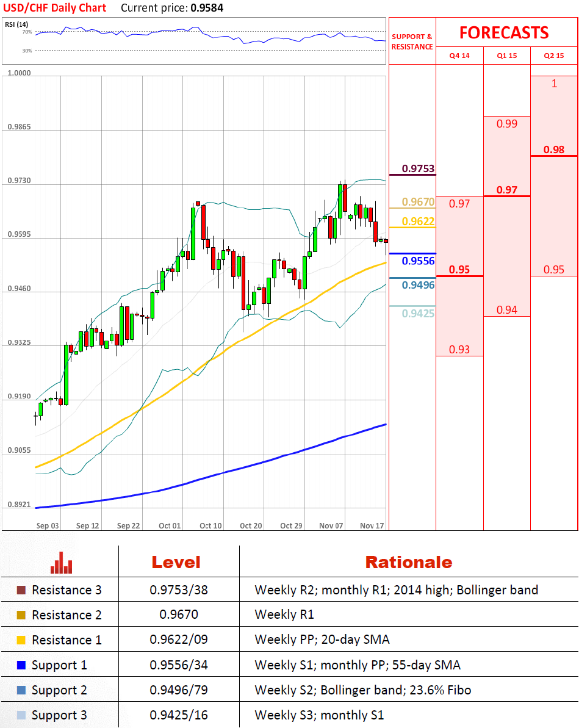Click the level cell 0.9753/38
579x728 pixels.
179,590
